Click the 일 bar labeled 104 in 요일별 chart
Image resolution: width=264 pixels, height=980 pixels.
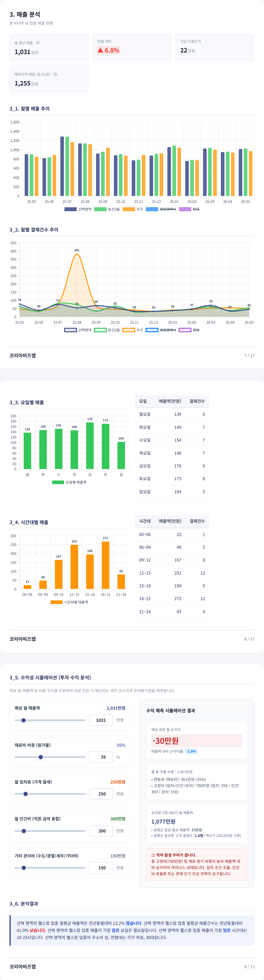click(x=121, y=455)
